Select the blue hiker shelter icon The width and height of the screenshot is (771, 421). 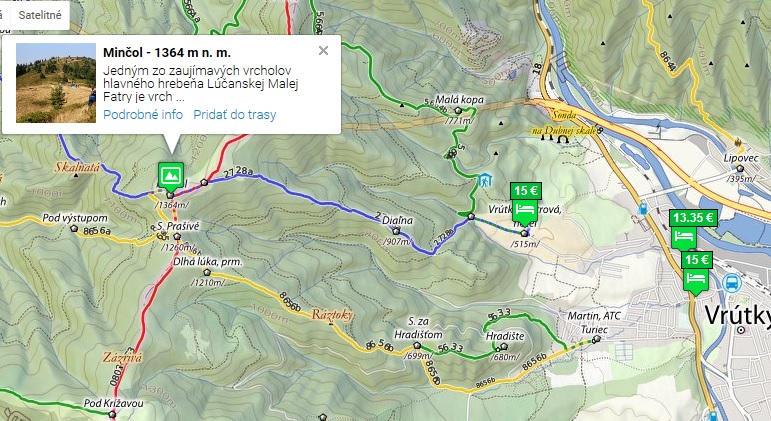tap(484, 180)
